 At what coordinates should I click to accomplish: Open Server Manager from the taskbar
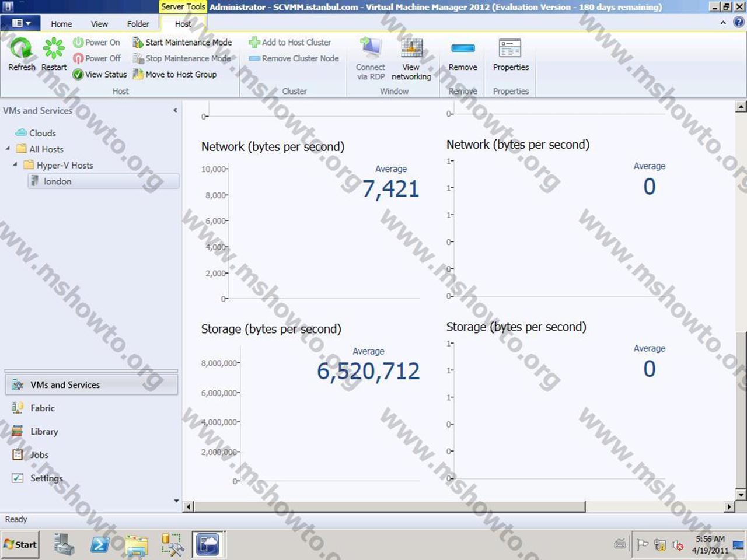click(64, 544)
